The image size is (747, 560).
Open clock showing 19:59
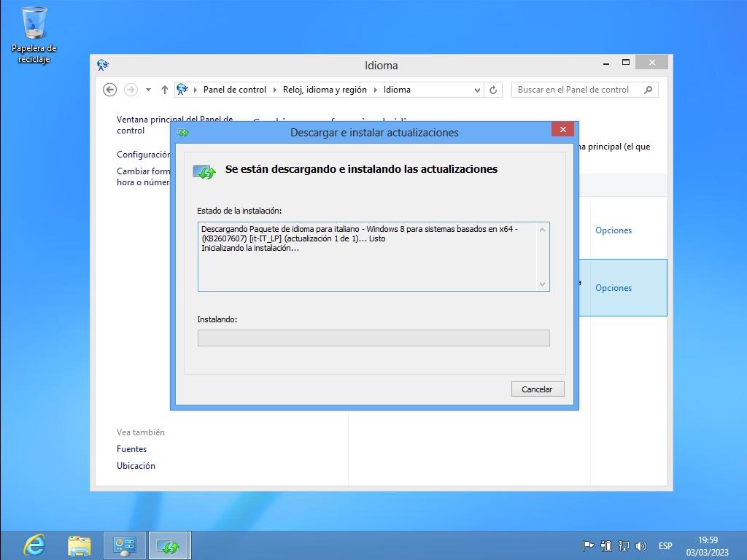[708, 540]
